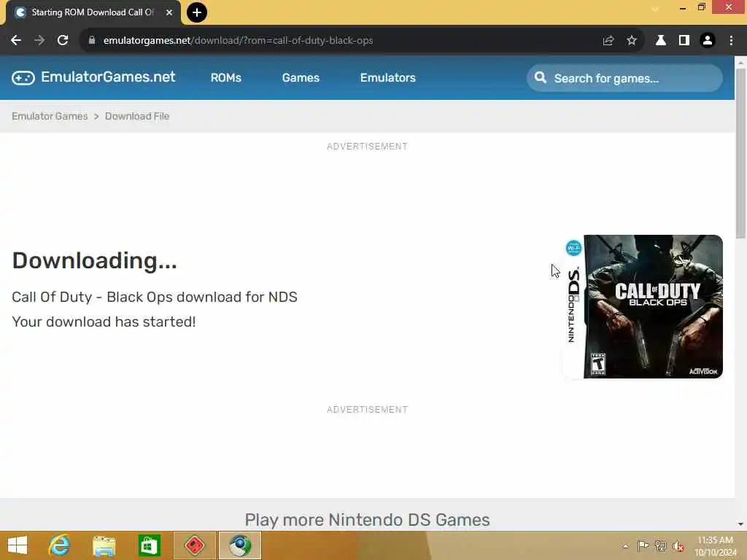Click the 'Your download has started!' text

click(x=104, y=322)
